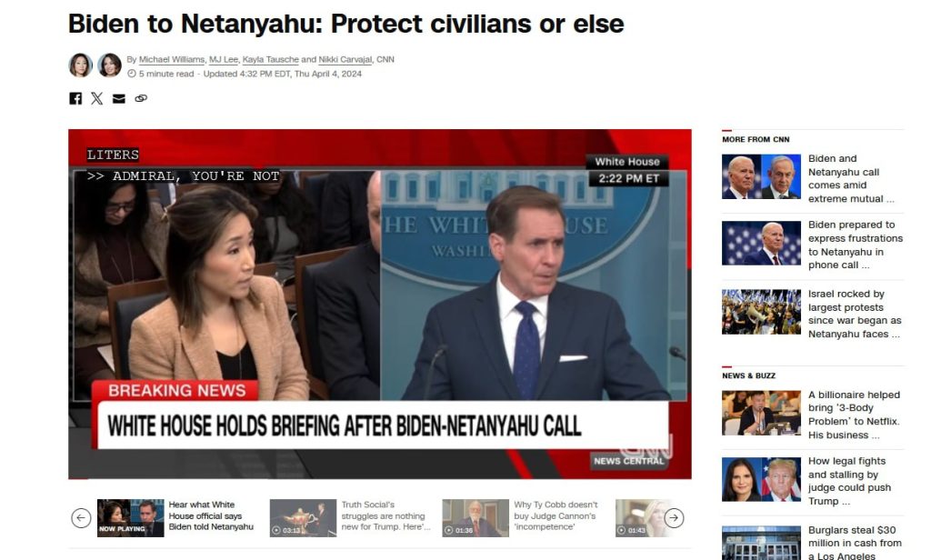Screen dimensions: 931x560
Task: Copy article link icon
Action: point(141,98)
